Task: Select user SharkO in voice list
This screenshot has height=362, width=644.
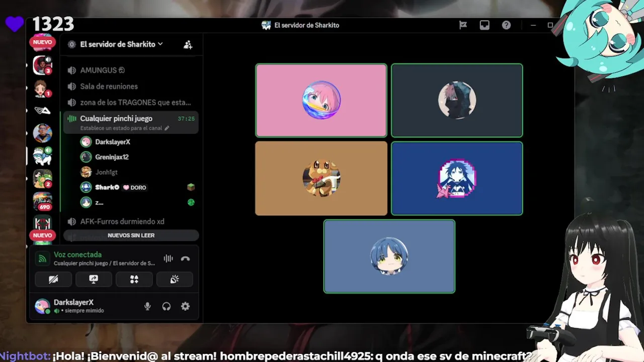Action: (107, 187)
